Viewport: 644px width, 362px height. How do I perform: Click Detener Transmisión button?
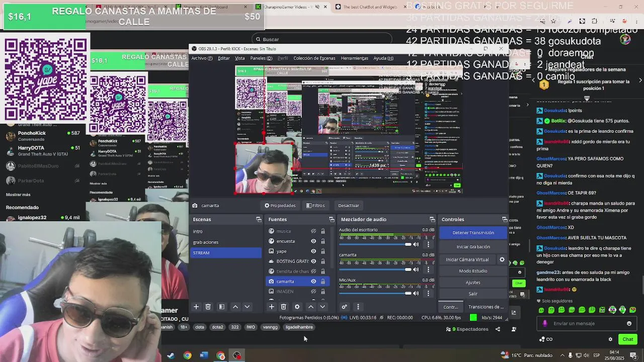[473, 233]
